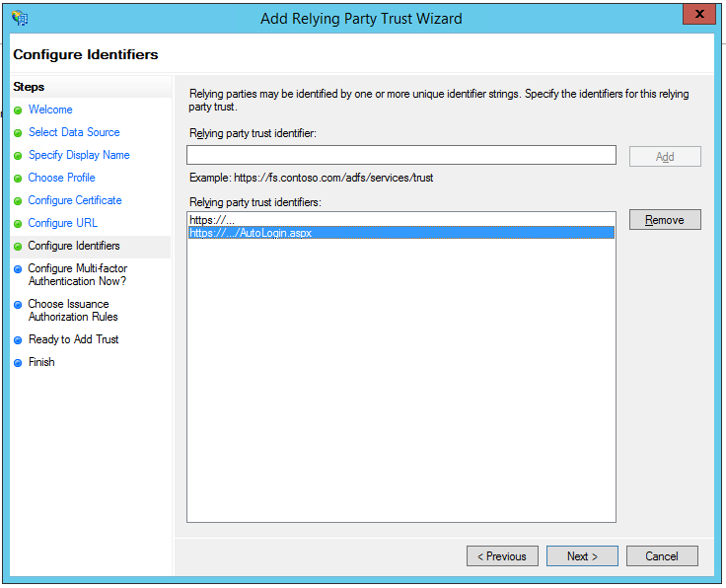Click blue bullet beside Choose Issuance Authorization Rules
This screenshot has width=726, height=588.
pyautogui.click(x=18, y=305)
